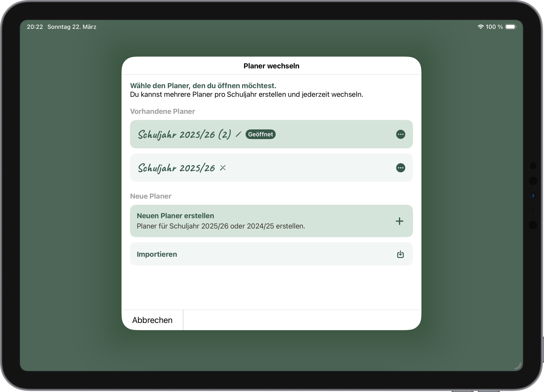
Task: Click the plus icon for a new planner
Action: (399, 221)
